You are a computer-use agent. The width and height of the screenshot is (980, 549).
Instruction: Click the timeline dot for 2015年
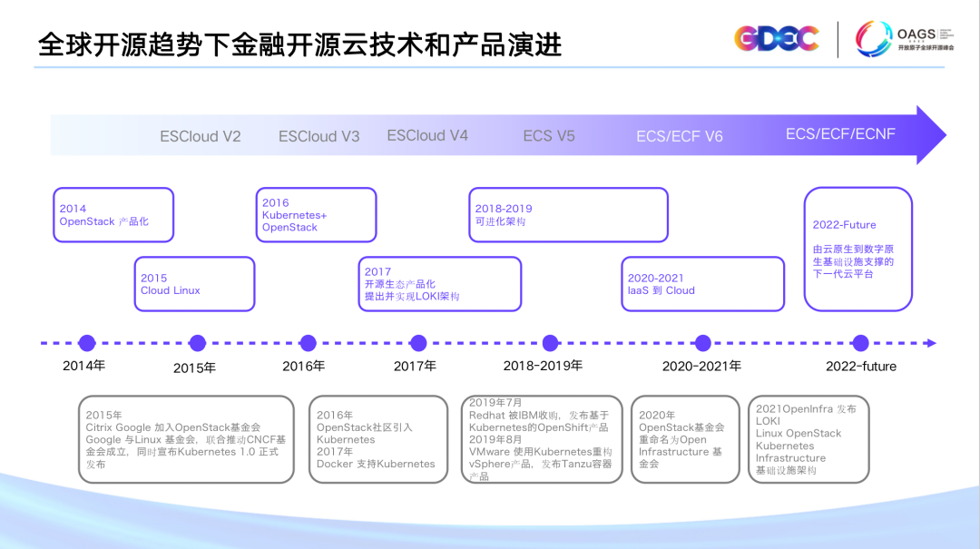198,343
